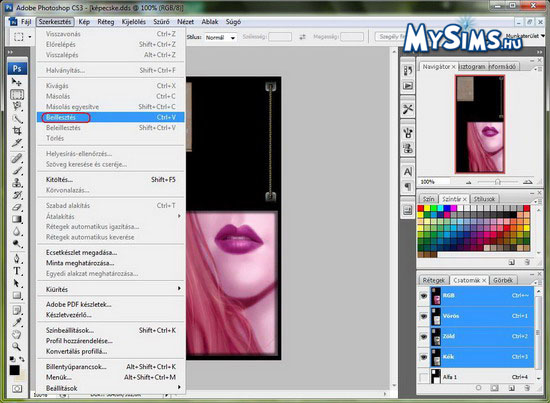
Task: Click Kitöltés... menu entry
Action: pyautogui.click(x=110, y=180)
